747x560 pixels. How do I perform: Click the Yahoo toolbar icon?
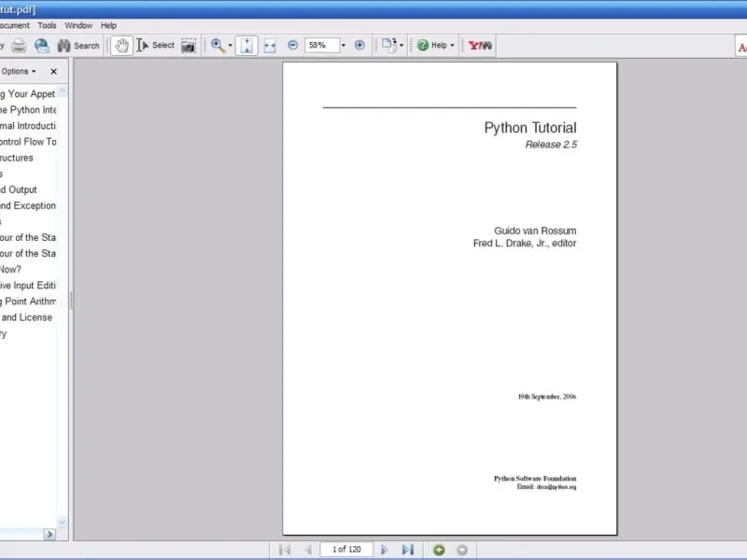tap(480, 45)
